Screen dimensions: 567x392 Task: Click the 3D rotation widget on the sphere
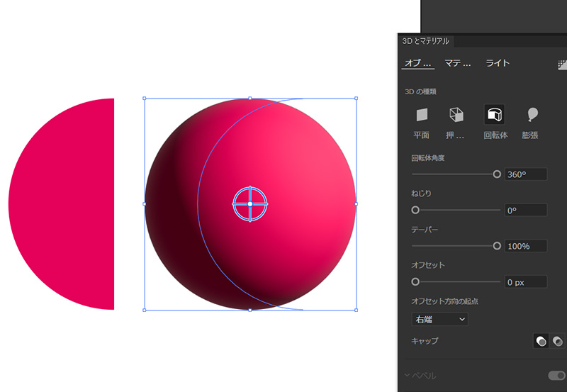250,204
